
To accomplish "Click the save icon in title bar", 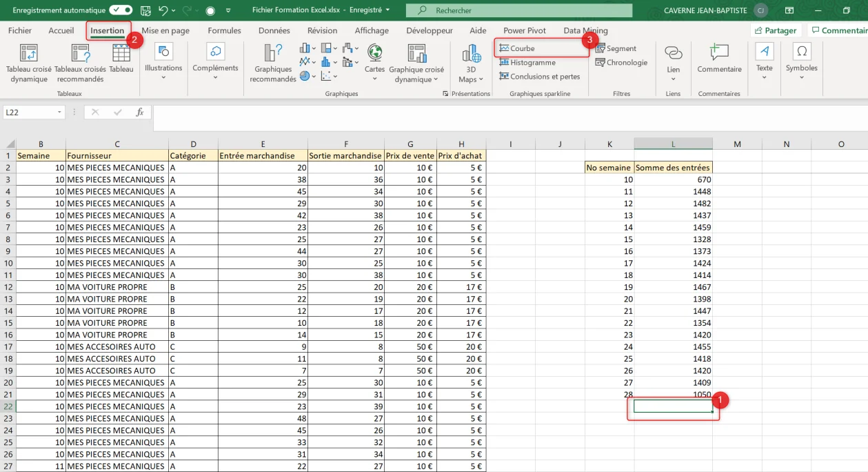I will coord(145,10).
